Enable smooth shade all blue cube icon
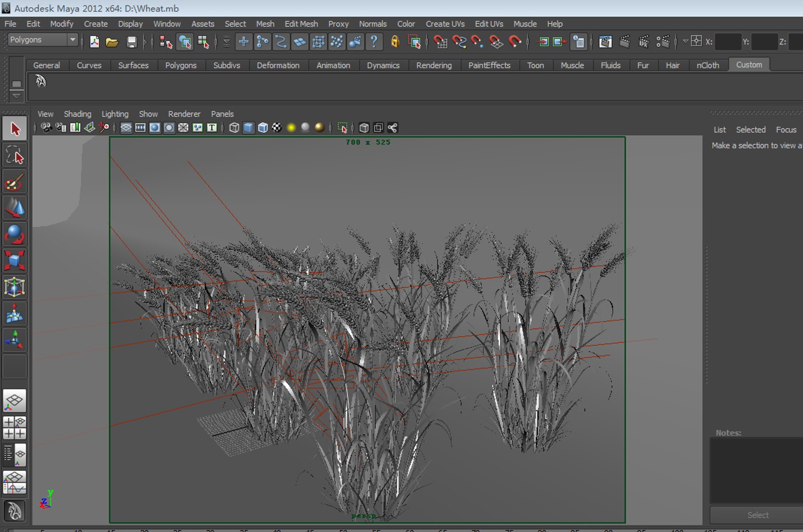This screenshot has height=532, width=803. coord(249,128)
